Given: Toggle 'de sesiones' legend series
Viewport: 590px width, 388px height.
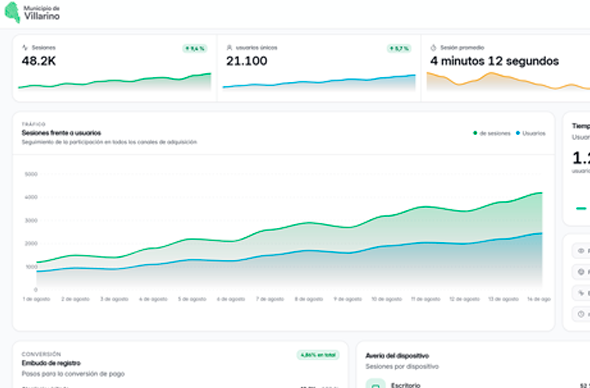Looking at the screenshot, I should point(491,133).
